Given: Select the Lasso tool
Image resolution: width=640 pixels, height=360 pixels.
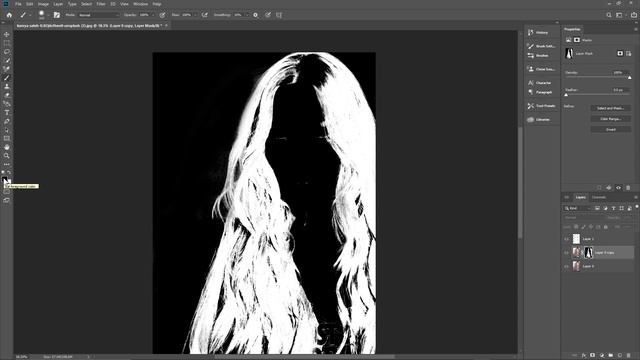Looking at the screenshot, I should (x=7, y=52).
